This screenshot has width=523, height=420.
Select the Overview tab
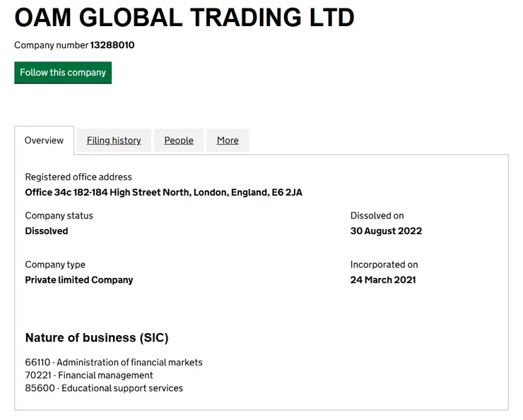44,141
